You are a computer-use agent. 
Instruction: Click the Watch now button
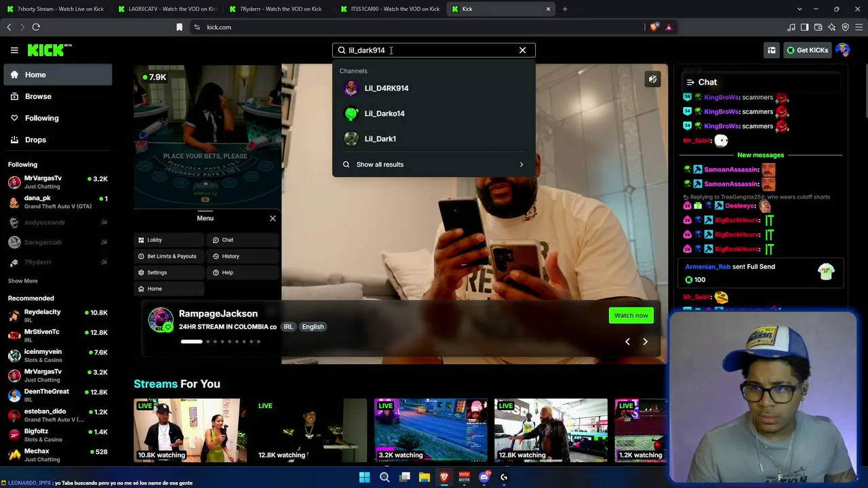pyautogui.click(x=631, y=315)
